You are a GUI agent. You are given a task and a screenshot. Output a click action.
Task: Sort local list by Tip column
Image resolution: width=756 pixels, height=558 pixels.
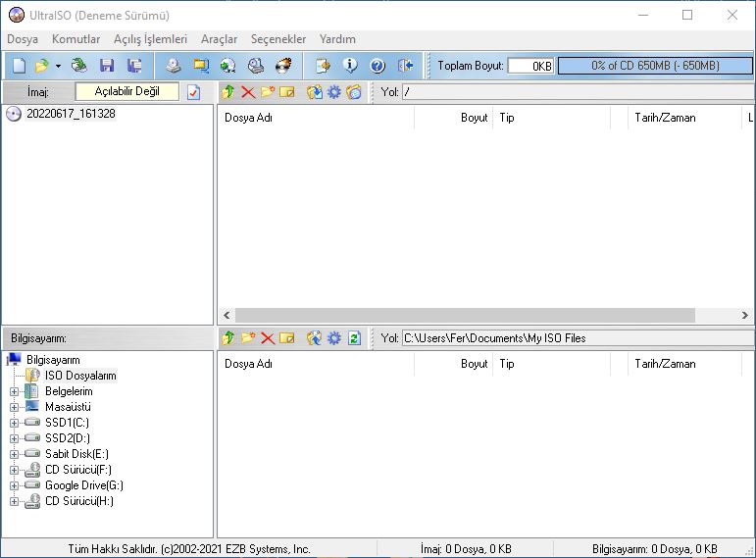coord(552,364)
